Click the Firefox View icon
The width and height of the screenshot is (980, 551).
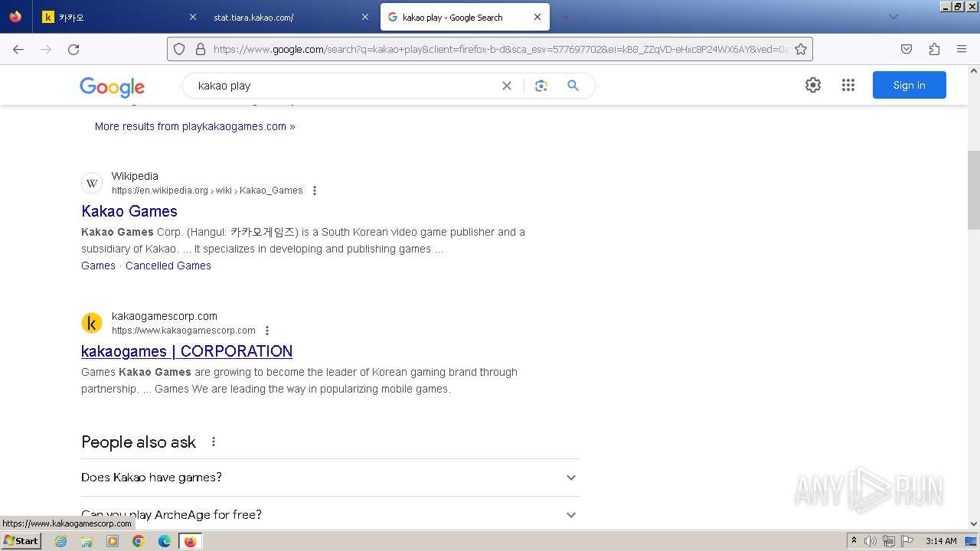click(x=15, y=17)
